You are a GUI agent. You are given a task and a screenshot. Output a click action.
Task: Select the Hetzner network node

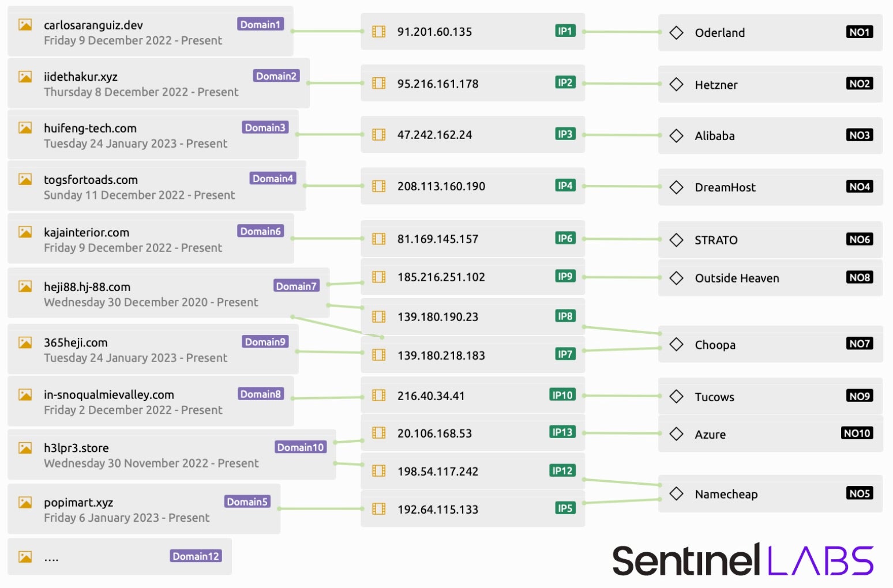pos(716,85)
